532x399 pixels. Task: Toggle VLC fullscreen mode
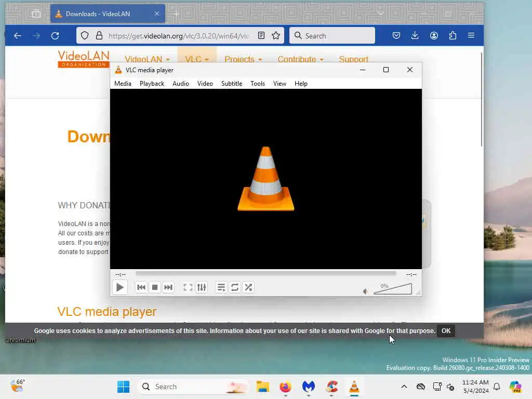(x=188, y=287)
